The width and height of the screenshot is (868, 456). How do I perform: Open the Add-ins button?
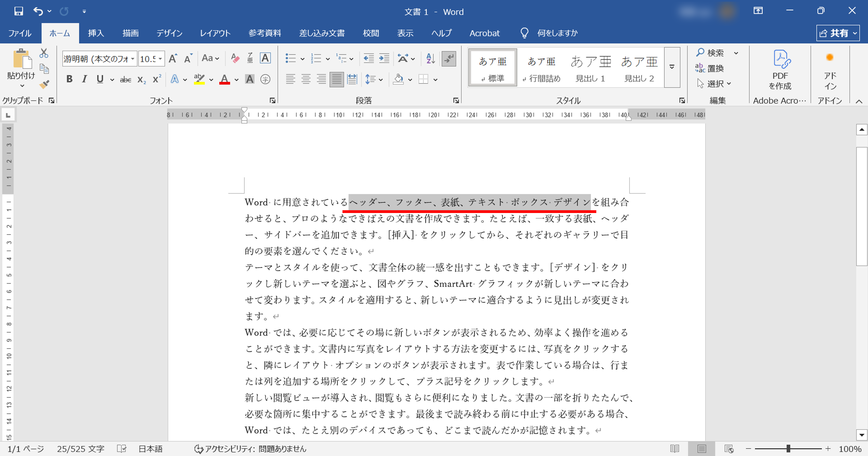(830, 70)
